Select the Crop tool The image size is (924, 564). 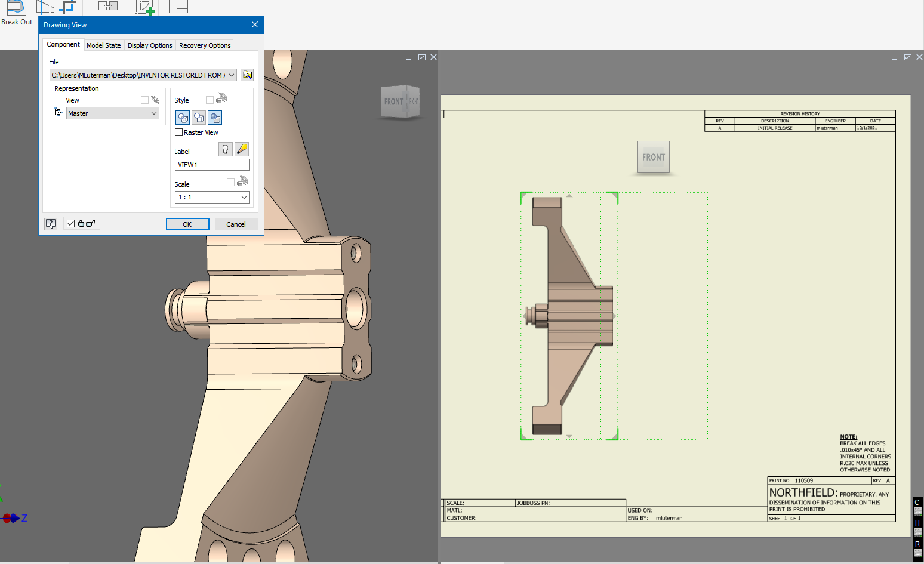pyautogui.click(x=67, y=7)
